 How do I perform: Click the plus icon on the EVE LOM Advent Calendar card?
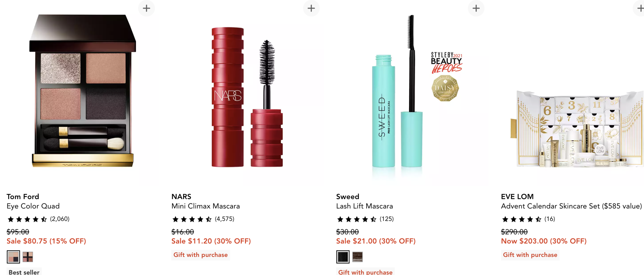[x=640, y=8]
